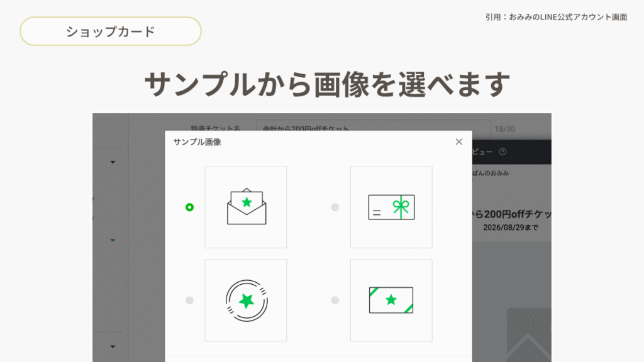644x362 pixels.
Task: Click the ショップカード label badge
Action: 111,31
